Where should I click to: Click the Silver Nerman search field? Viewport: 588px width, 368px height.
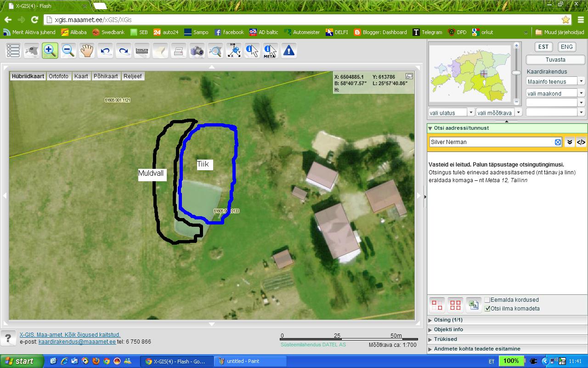pos(491,142)
